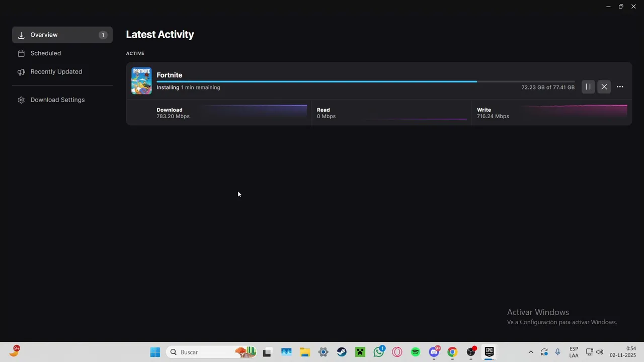Click the 783.20 Mbps download value
This screenshot has height=362, width=644.
173,116
